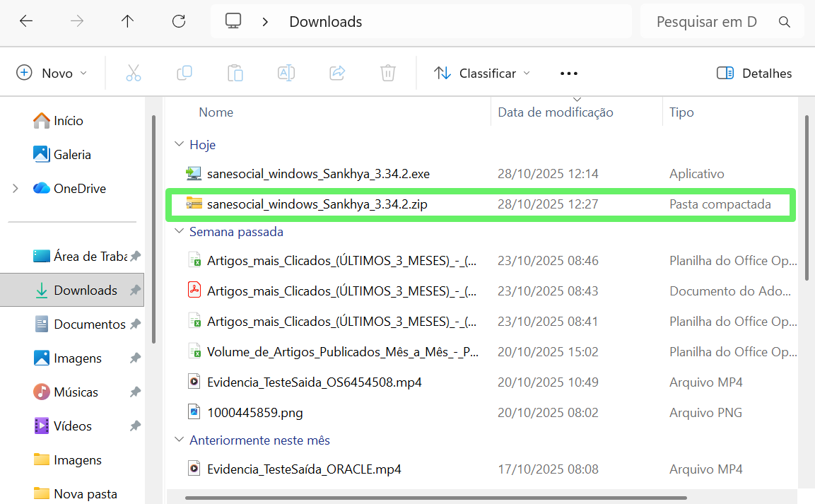Click the zip folder icon of sanesocial zip
Image resolution: width=815 pixels, height=504 pixels.
pyautogui.click(x=194, y=204)
